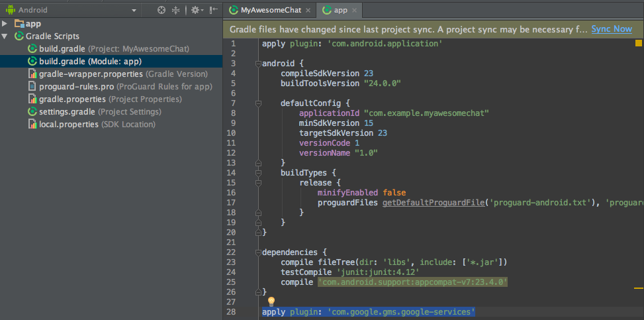Click the Gradle icon on app tab
Image resolution: width=644 pixels, height=320 pixels.
[327, 11]
